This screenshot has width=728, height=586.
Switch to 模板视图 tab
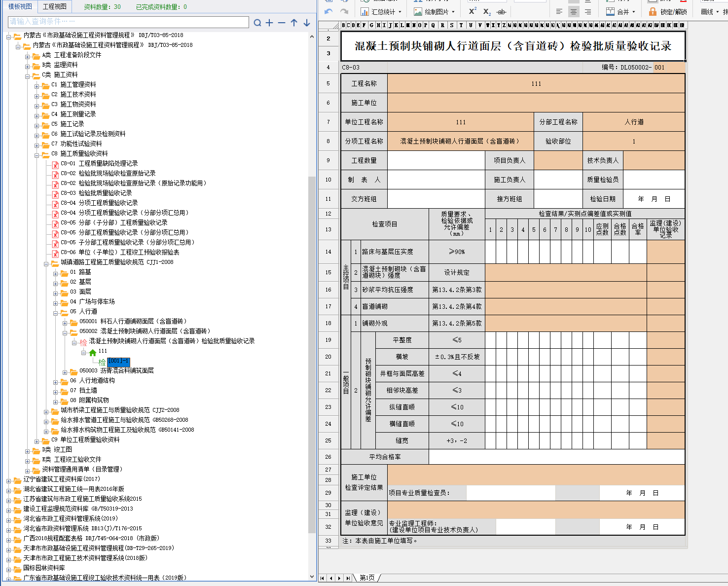pos(20,6)
